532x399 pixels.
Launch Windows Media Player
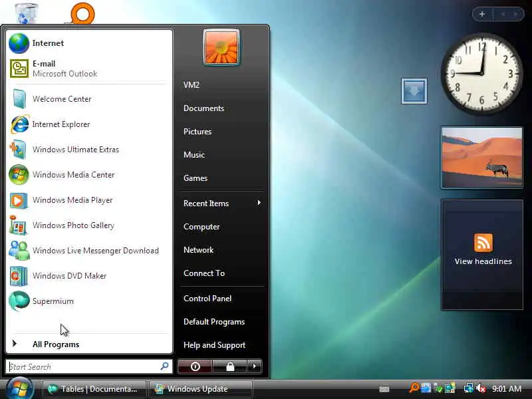[89, 200]
